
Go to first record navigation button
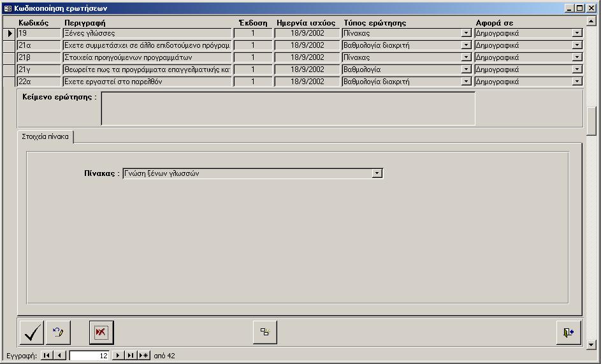click(47, 356)
